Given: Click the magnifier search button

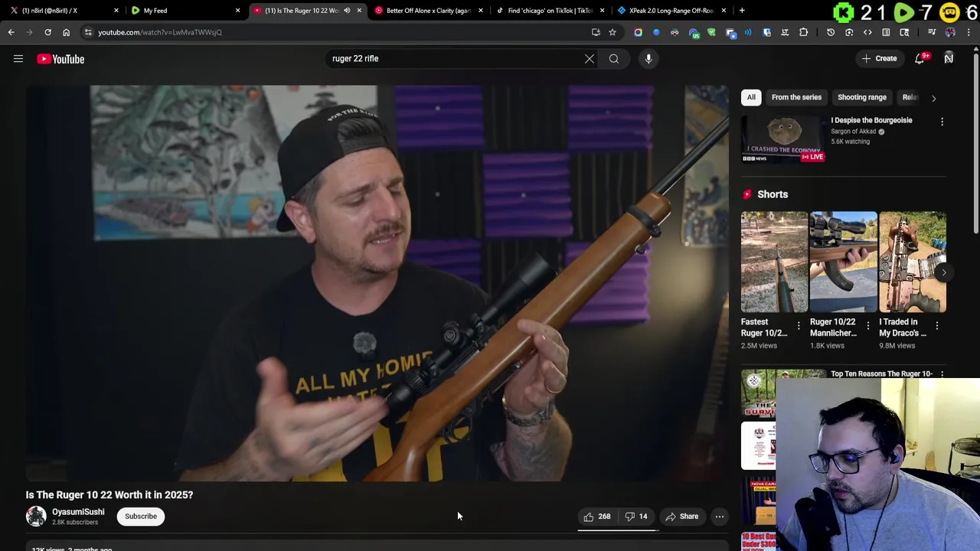Looking at the screenshot, I should click(x=614, y=58).
